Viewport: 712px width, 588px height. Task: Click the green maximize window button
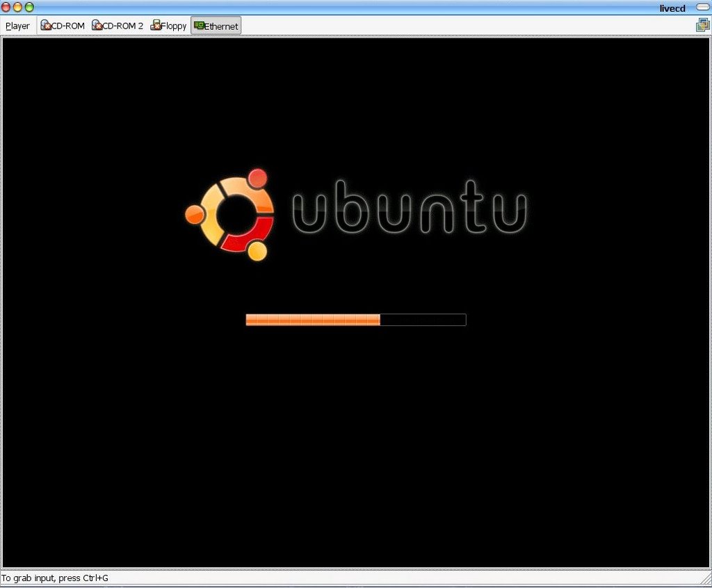coord(29,7)
